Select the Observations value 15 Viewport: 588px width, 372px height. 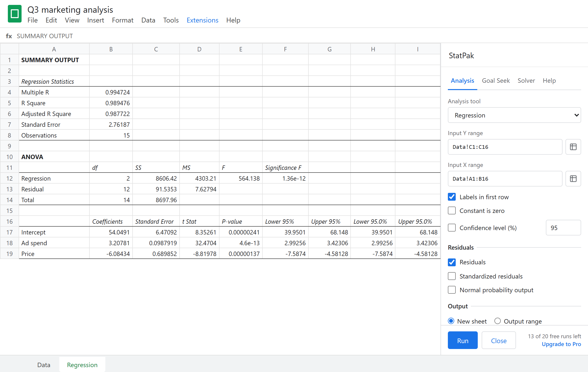111,135
